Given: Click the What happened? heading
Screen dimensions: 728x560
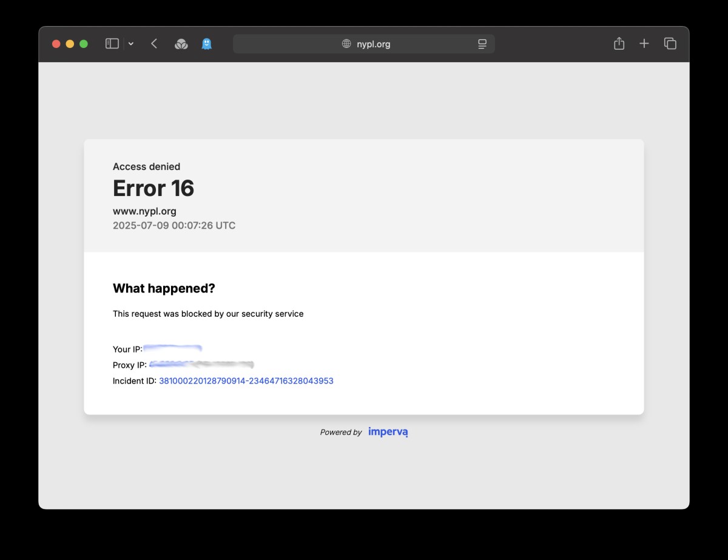Looking at the screenshot, I should click(x=164, y=289).
